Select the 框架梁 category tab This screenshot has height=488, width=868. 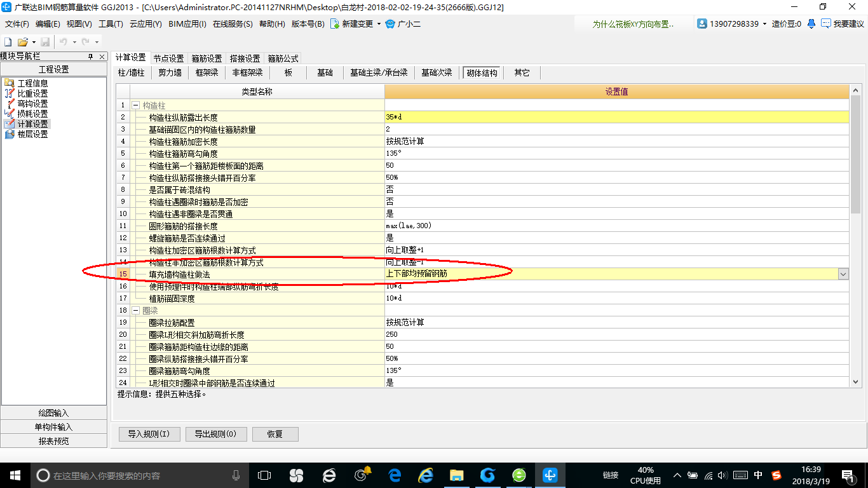(x=207, y=72)
